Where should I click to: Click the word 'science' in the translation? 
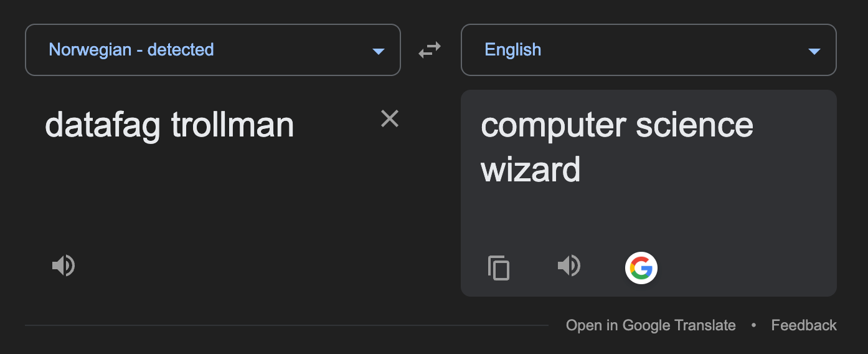pyautogui.click(x=695, y=125)
